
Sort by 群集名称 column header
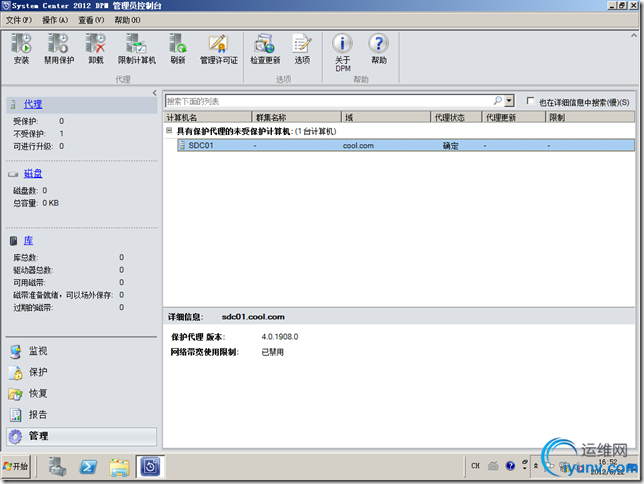click(x=297, y=118)
